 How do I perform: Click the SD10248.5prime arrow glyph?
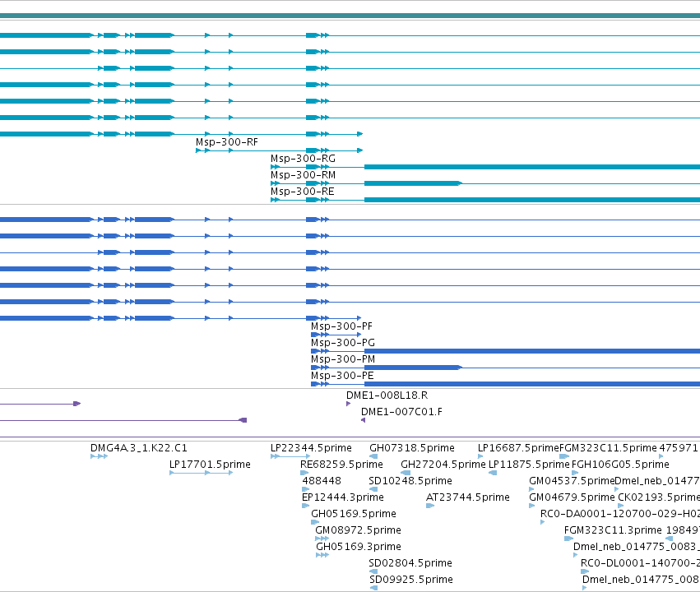tap(373, 489)
